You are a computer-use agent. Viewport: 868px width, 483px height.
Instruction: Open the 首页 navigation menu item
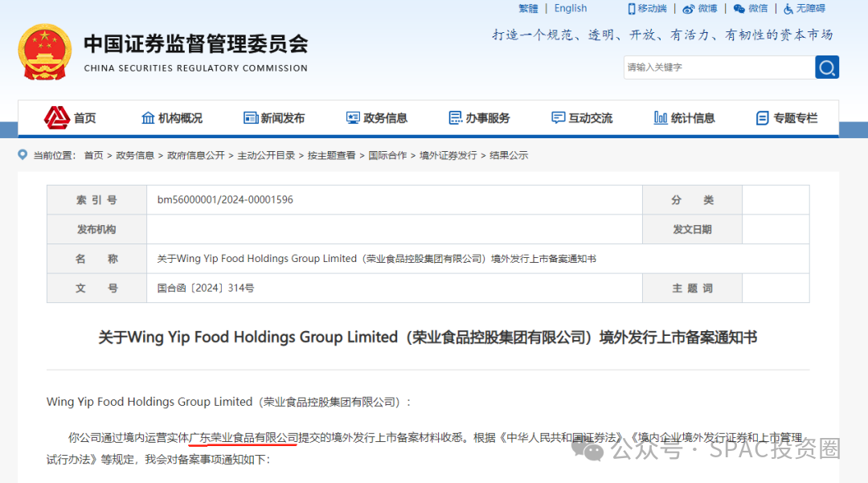(84, 118)
